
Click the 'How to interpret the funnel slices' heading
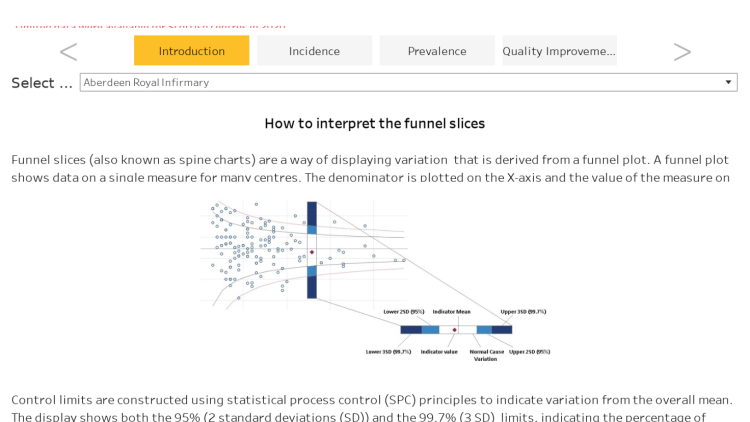pos(375,123)
